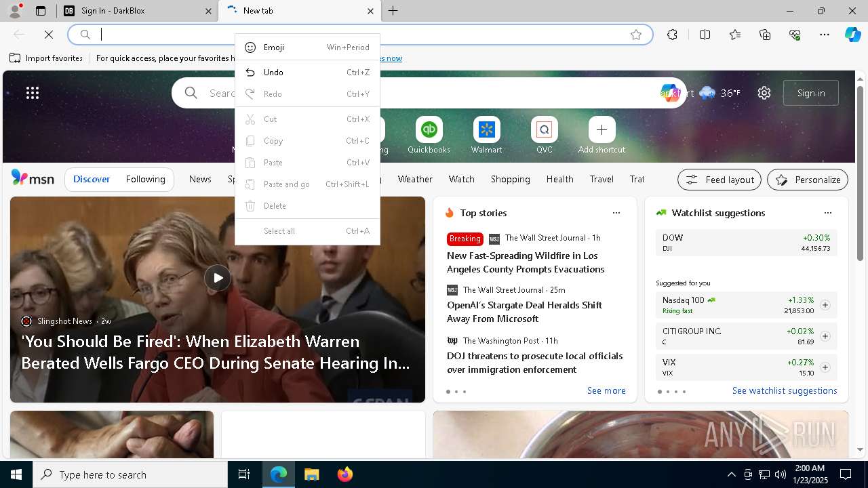The width and height of the screenshot is (868, 488).
Task: Open the DOW index row
Action: tap(746, 243)
